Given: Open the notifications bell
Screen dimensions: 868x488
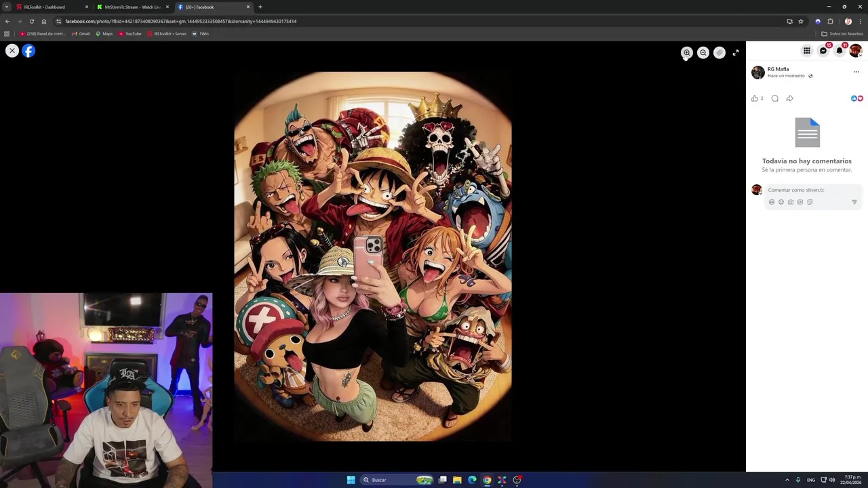Looking at the screenshot, I should [840, 51].
